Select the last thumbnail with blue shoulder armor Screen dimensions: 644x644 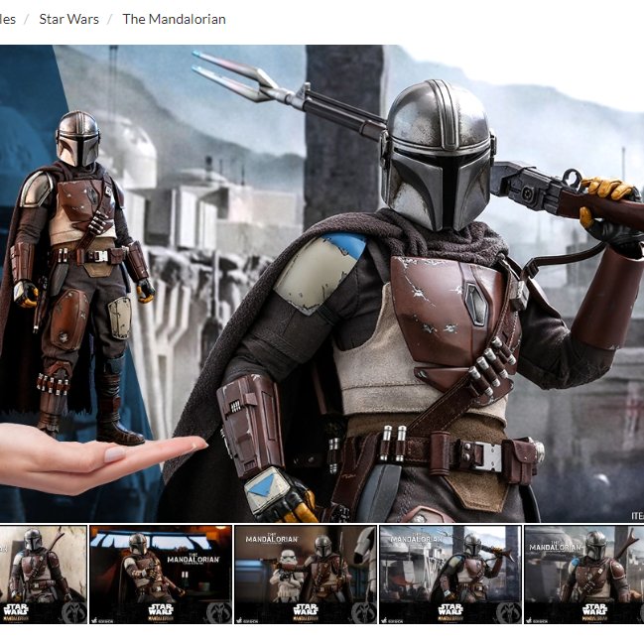point(584,575)
